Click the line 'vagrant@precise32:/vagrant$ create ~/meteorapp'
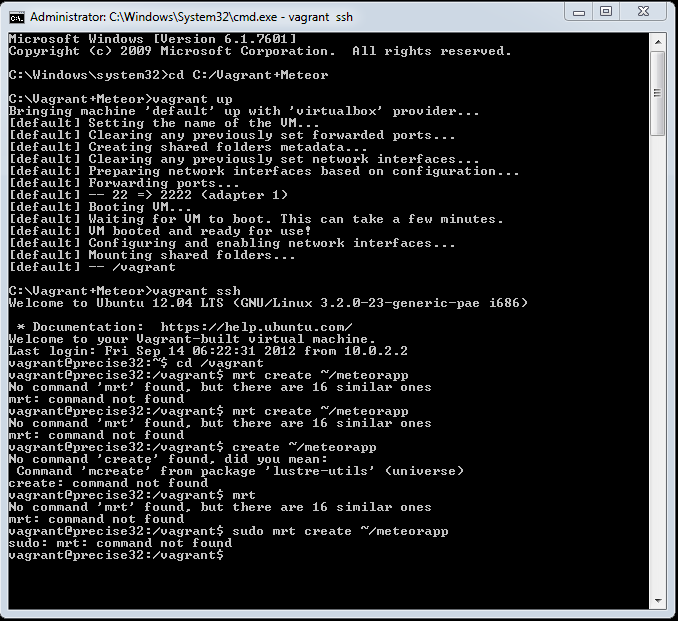 tap(192, 447)
